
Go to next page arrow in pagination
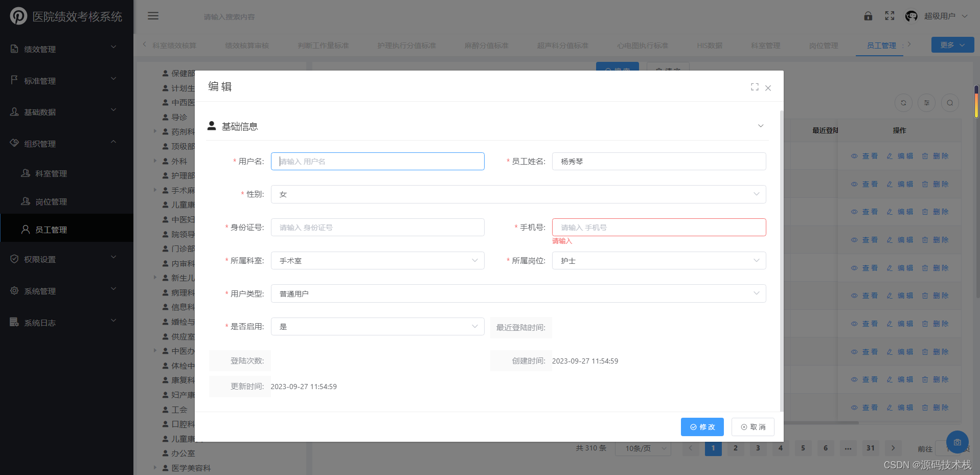893,448
